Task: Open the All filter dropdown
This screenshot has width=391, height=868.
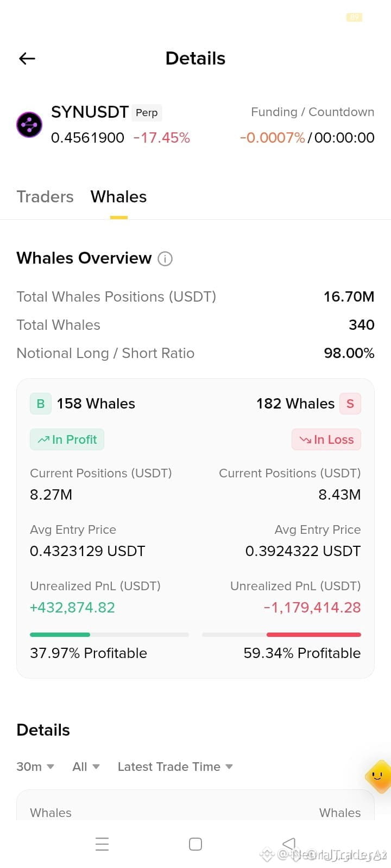Action: tap(86, 767)
